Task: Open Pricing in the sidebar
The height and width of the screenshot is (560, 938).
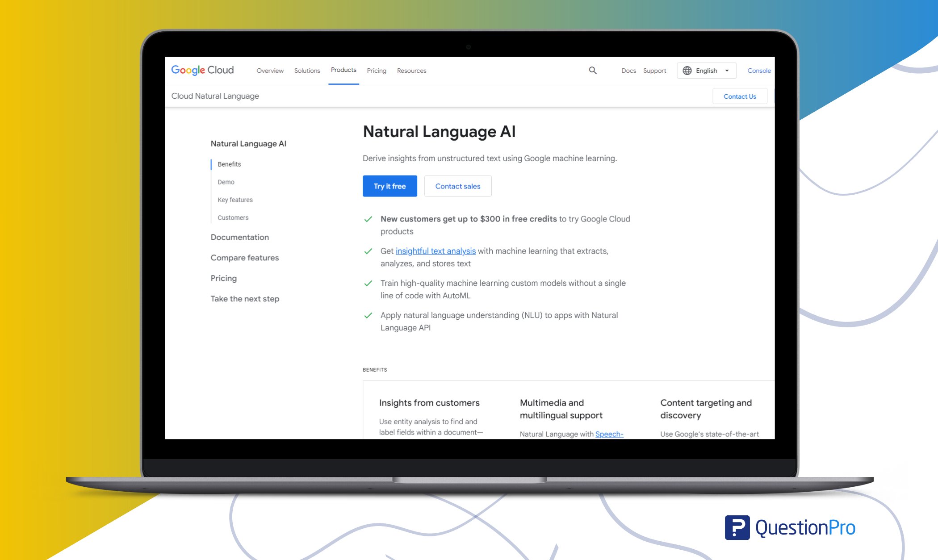Action: [x=223, y=278]
